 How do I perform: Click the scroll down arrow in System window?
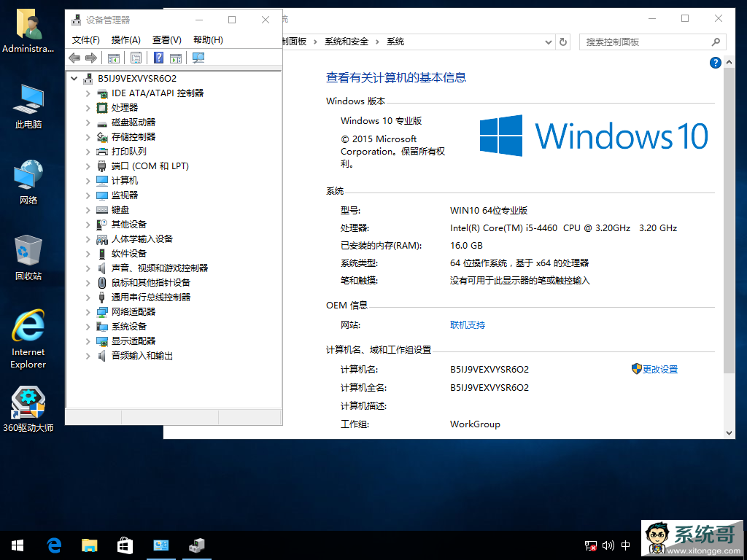(729, 433)
